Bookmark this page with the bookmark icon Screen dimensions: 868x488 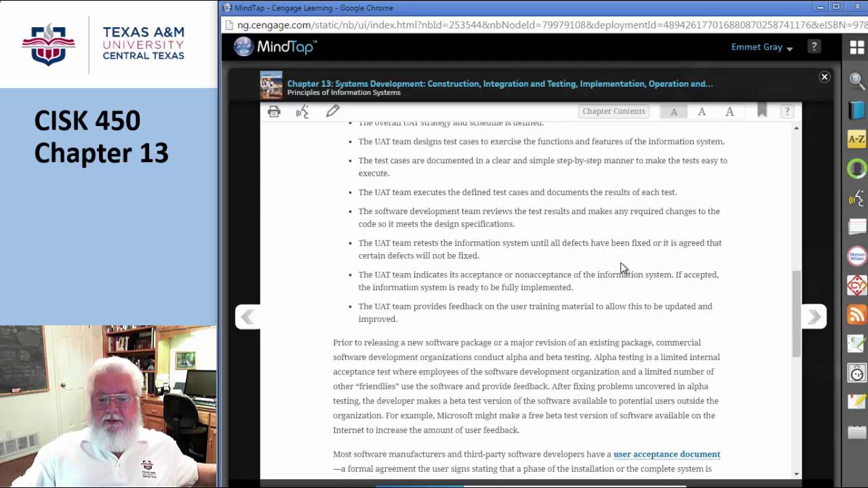coord(762,110)
